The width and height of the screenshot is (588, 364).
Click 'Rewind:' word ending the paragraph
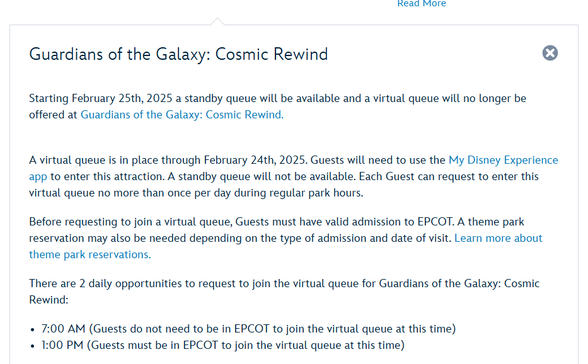pyautogui.click(x=49, y=300)
